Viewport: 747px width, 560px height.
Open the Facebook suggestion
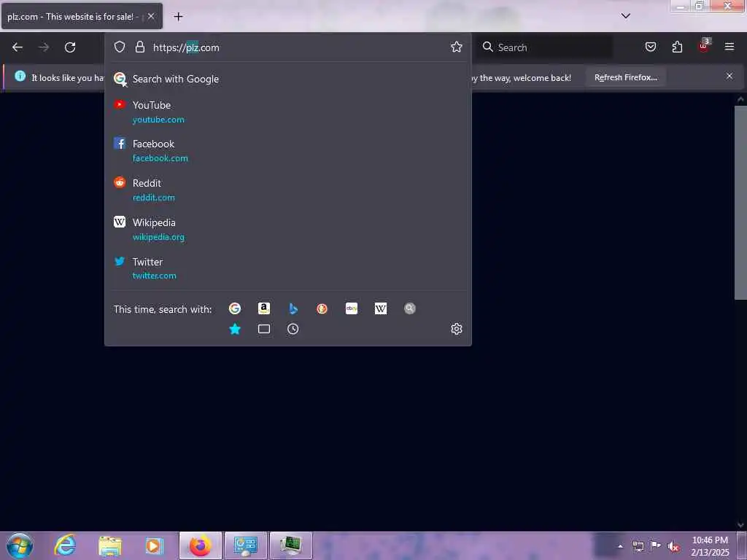pyautogui.click(x=287, y=151)
